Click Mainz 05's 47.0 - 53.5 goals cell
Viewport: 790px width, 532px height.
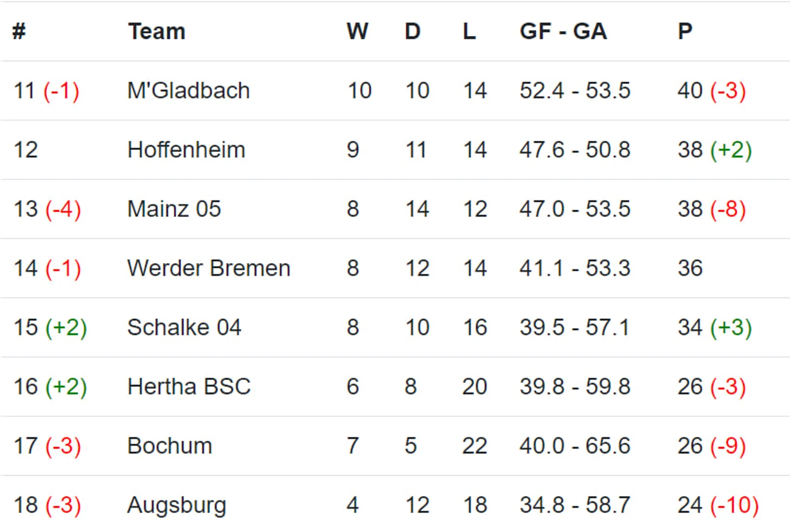point(575,209)
